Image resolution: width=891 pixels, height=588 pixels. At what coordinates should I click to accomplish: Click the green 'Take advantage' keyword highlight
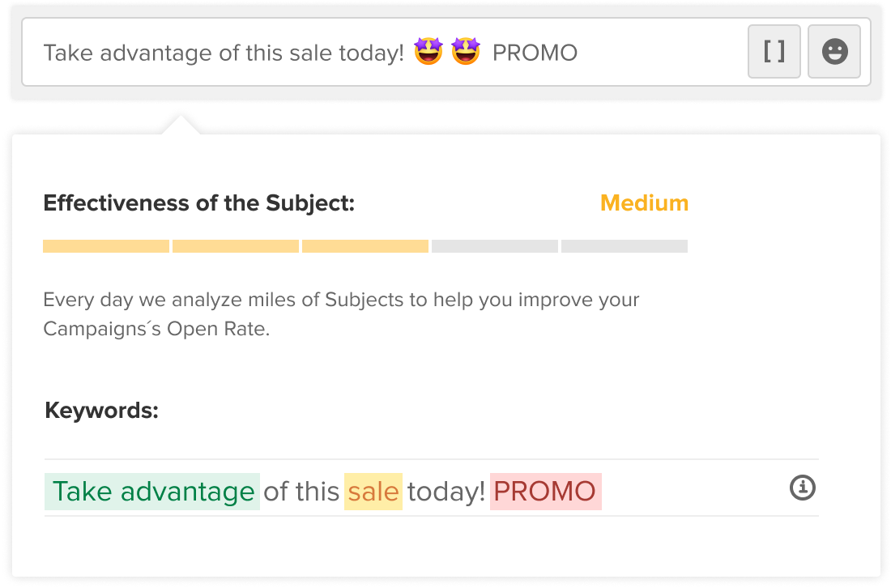point(152,492)
